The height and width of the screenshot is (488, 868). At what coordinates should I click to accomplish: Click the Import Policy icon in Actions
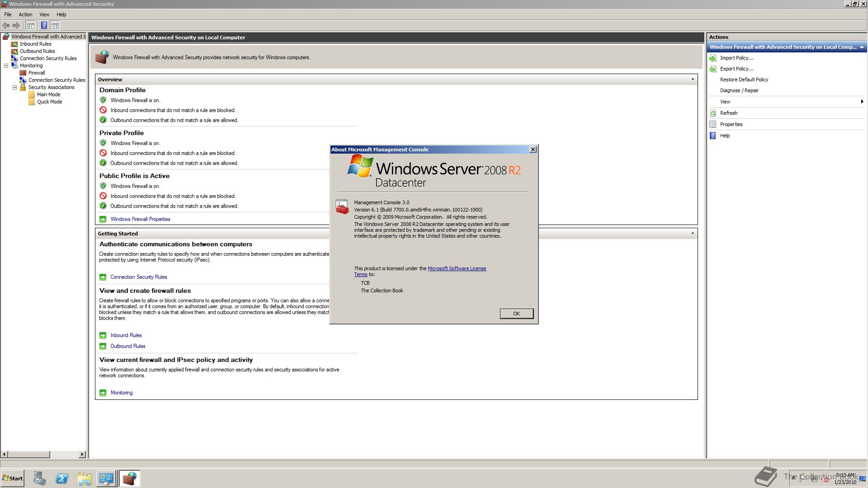[713, 58]
